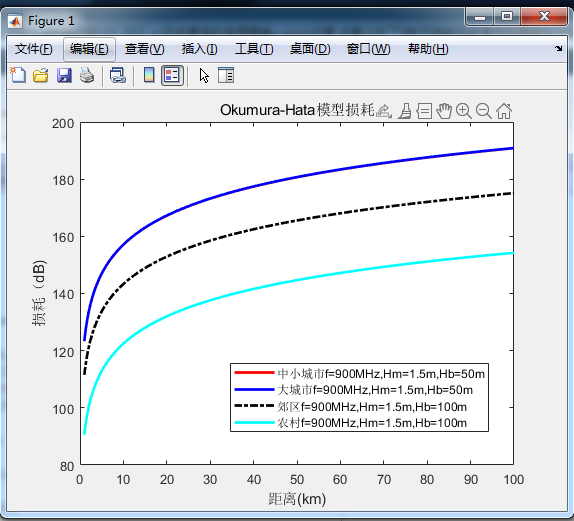Select the Zoom Out magnifier on the axes toolbar
This screenshot has width=574, height=521.
pyautogui.click(x=484, y=111)
